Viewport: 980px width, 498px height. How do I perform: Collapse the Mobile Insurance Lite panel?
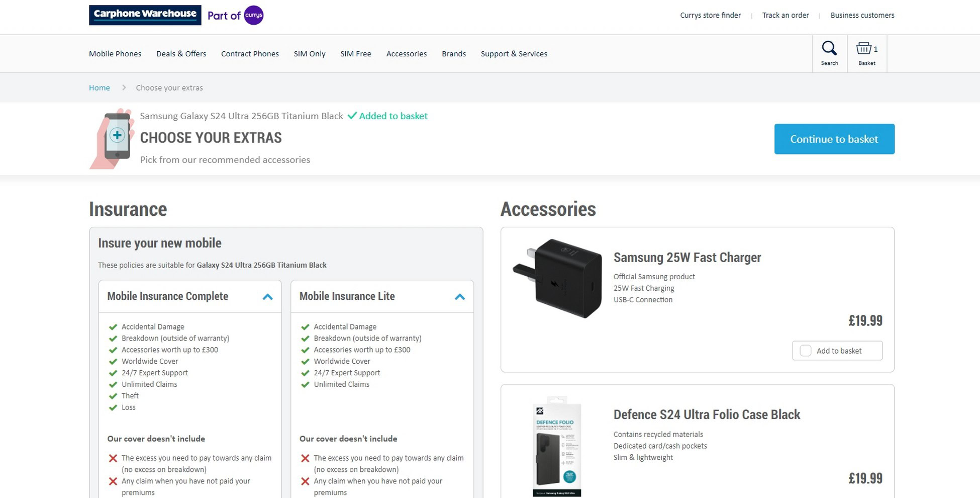click(x=459, y=297)
